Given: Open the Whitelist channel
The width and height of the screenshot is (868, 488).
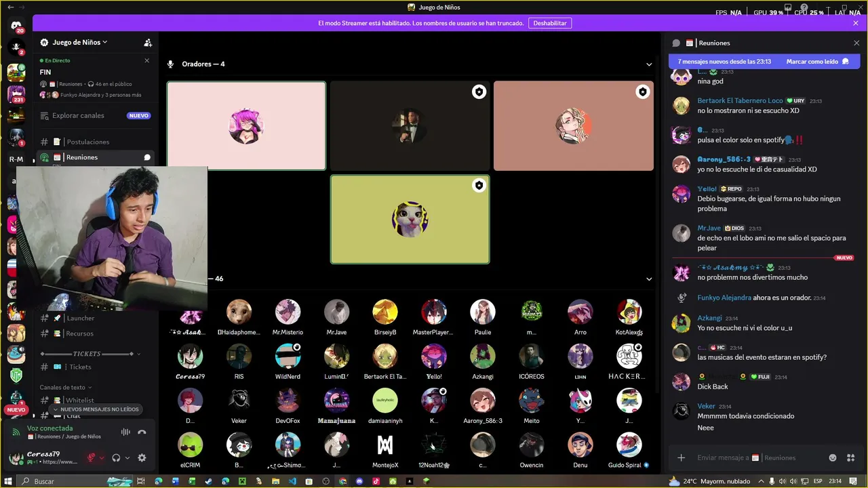Looking at the screenshot, I should tap(95, 401).
